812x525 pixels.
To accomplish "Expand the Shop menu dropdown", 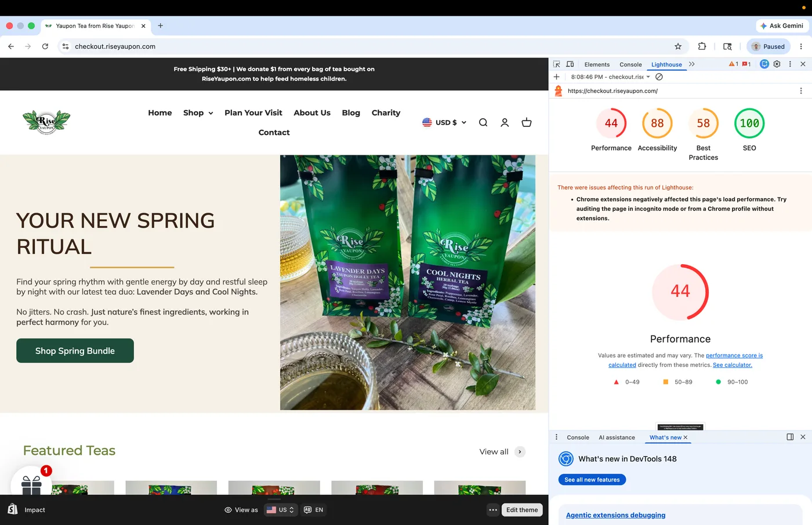I will pos(198,112).
